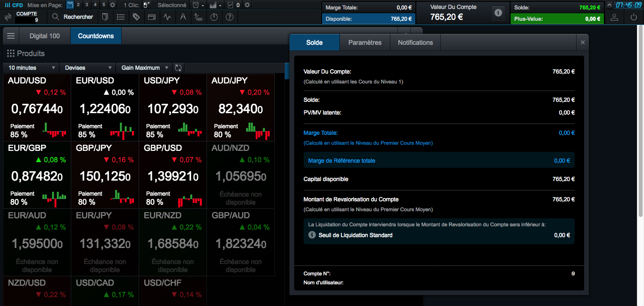Screen dimensions: 644x306
Task: Switch to layout number 4
Action: (x=95, y=5)
